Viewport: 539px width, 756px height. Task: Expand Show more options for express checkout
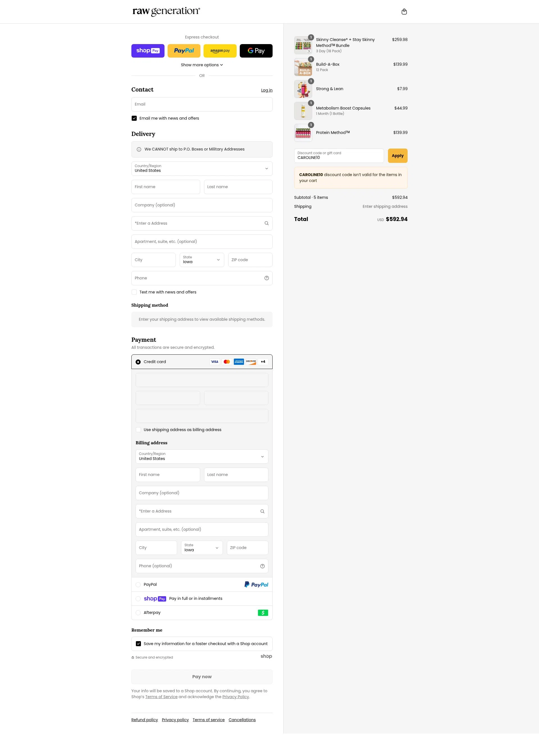202,65
